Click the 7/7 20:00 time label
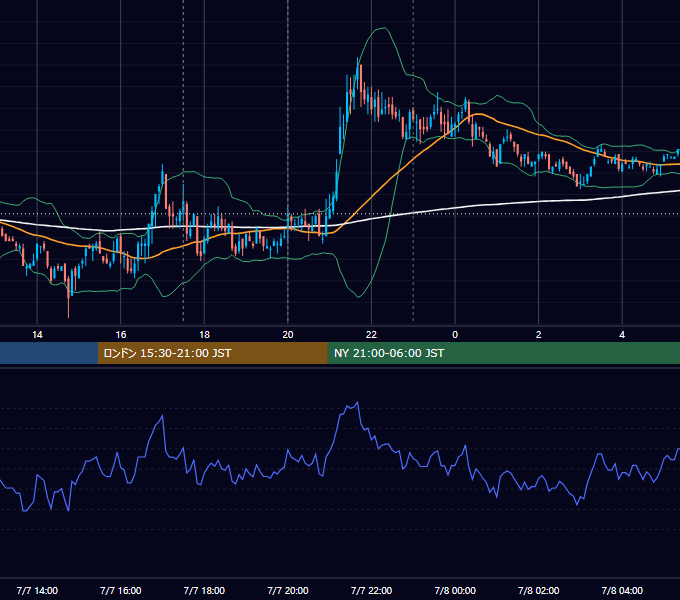This screenshot has width=680, height=600. pos(288,590)
